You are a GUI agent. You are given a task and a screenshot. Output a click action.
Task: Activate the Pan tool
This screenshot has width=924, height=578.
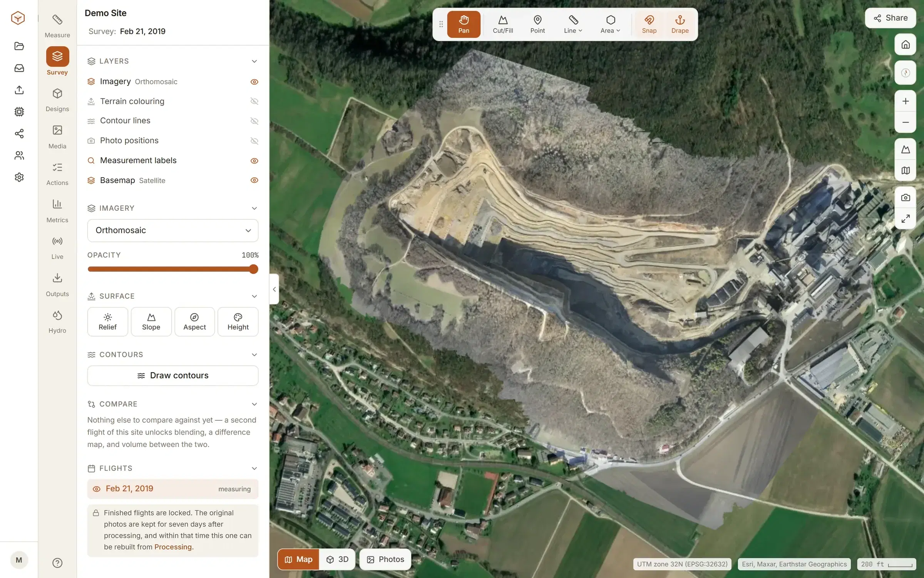pos(464,24)
